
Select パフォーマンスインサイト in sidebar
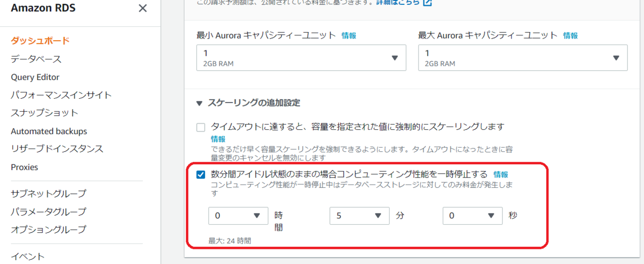(61, 95)
